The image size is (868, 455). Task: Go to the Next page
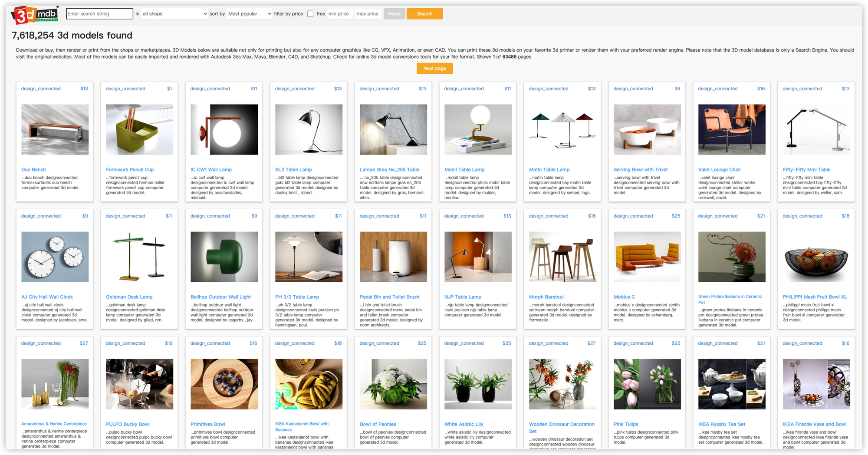(x=434, y=68)
